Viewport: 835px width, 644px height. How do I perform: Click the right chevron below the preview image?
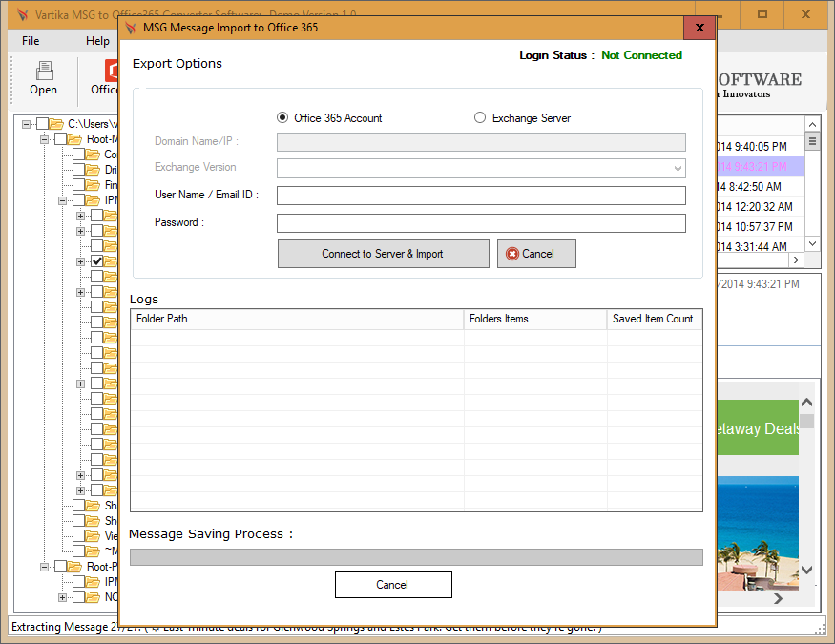[778, 599]
